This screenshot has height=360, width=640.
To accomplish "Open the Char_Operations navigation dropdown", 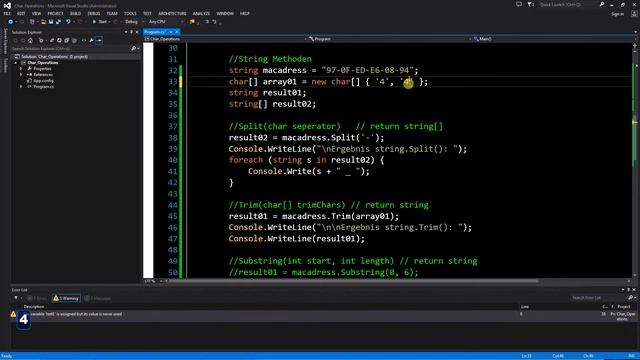I will (226, 39).
